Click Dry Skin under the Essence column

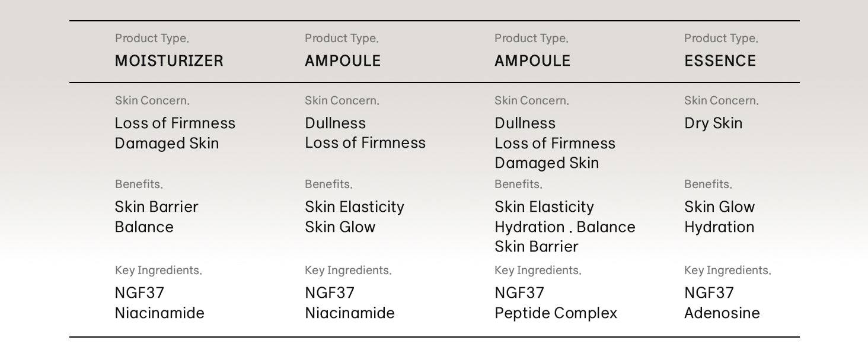pos(713,123)
